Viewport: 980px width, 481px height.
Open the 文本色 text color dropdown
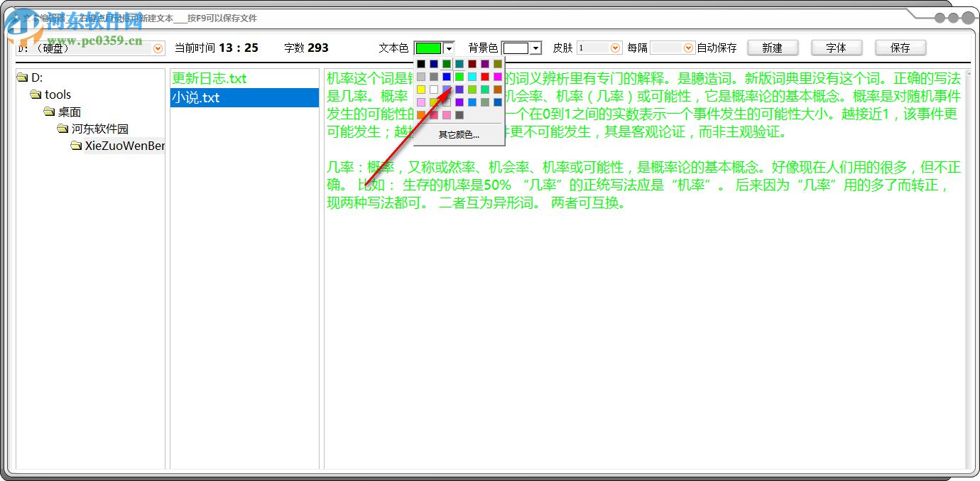click(448, 48)
